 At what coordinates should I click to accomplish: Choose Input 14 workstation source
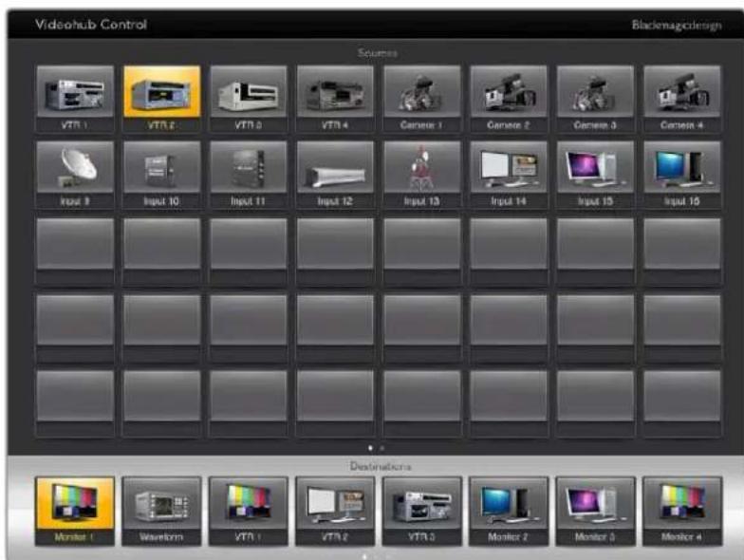[509, 175]
